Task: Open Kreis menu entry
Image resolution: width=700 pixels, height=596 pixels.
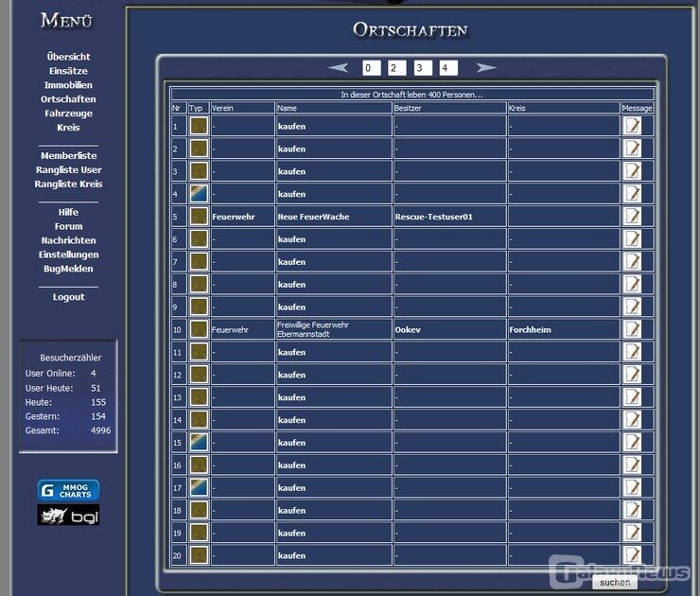Action: point(68,127)
